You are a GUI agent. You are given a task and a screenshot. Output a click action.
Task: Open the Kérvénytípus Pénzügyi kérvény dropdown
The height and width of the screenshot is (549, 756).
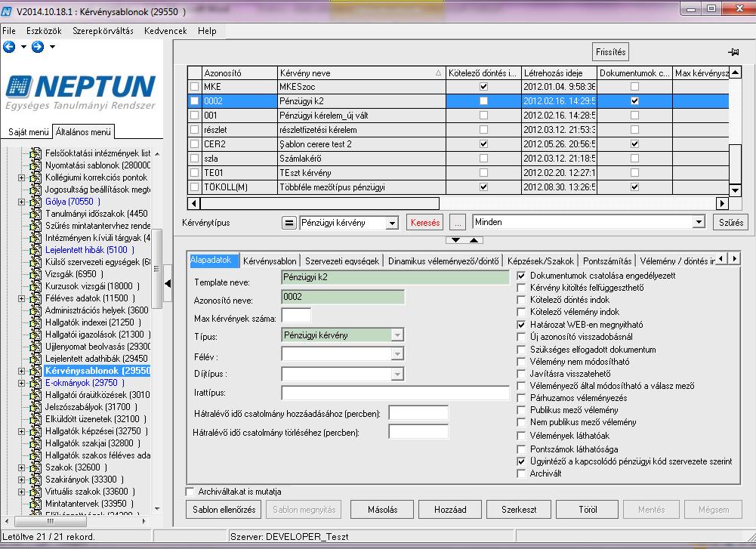(x=392, y=224)
